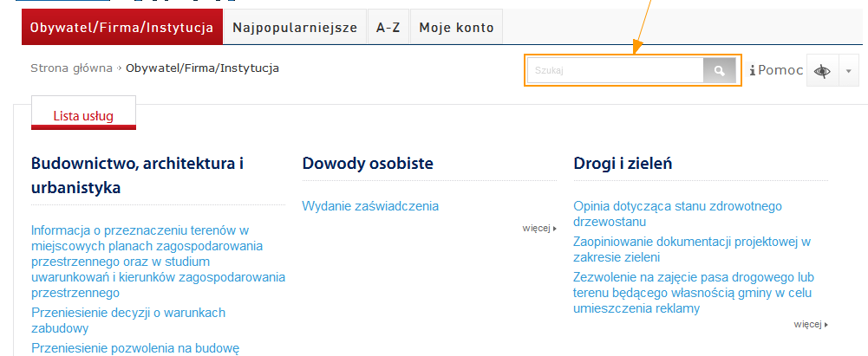Click the magnifier search button

[x=719, y=71]
